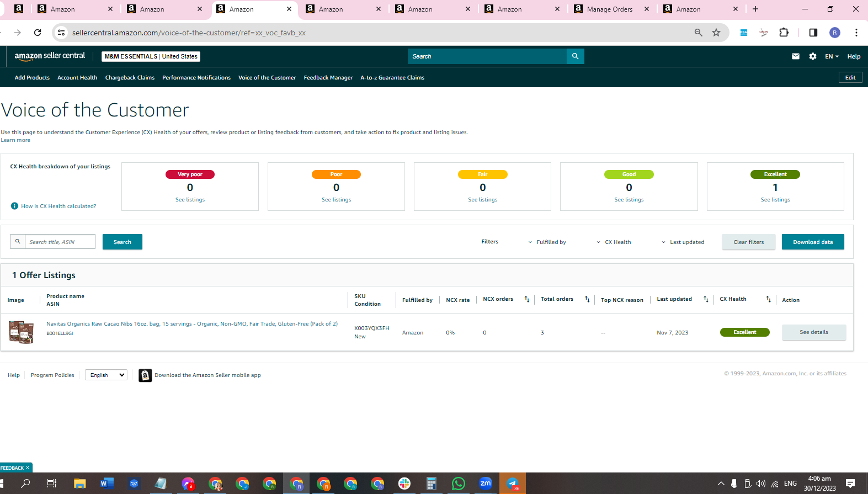Open the Add Products menu item

32,78
